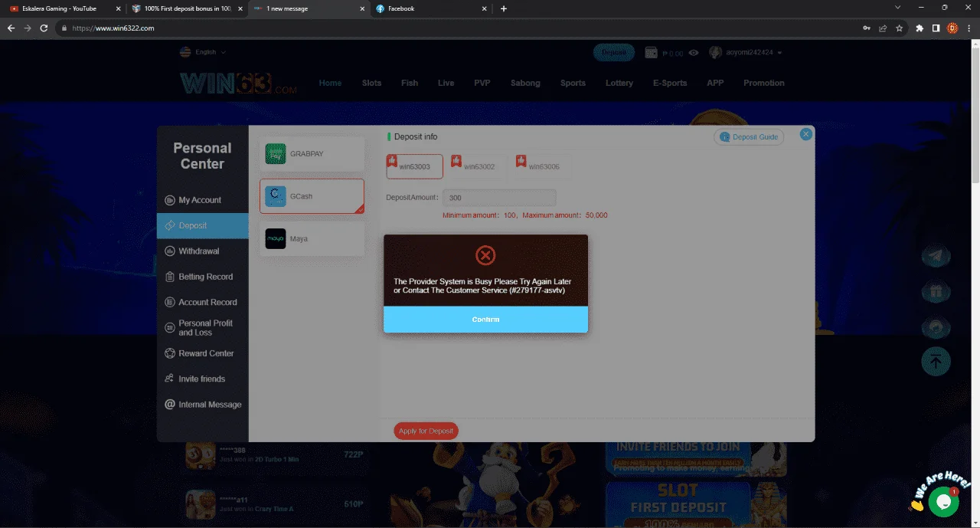Open Sports in site navigation
Screen dimensions: 980x528
click(573, 83)
